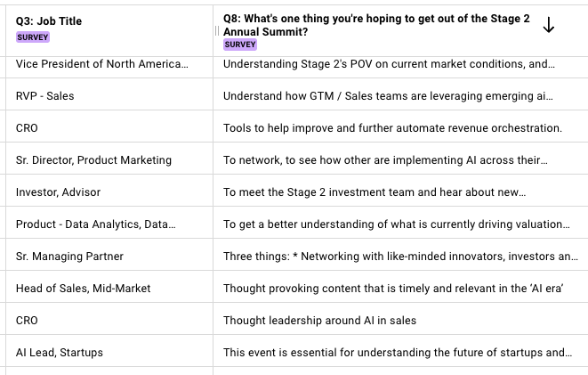Click the SURVEY badge under Q3 Job Title

tap(33, 37)
